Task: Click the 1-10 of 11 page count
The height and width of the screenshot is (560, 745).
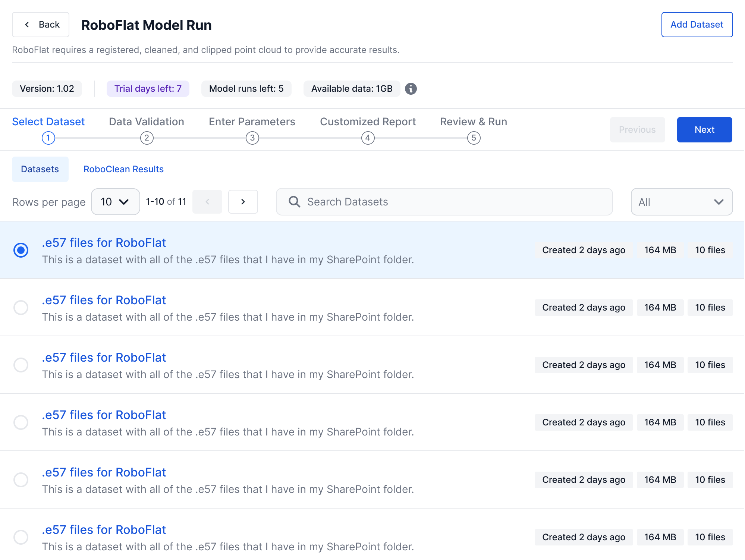Action: pos(166,202)
